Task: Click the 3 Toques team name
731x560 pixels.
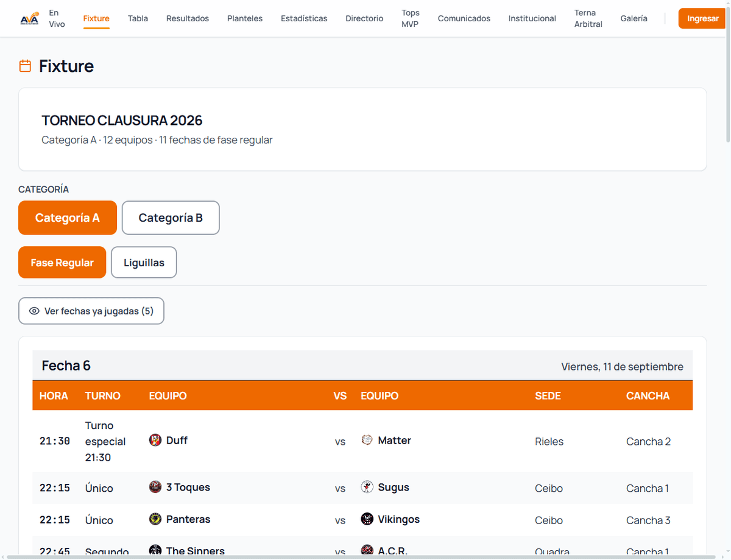Action: [x=188, y=487]
